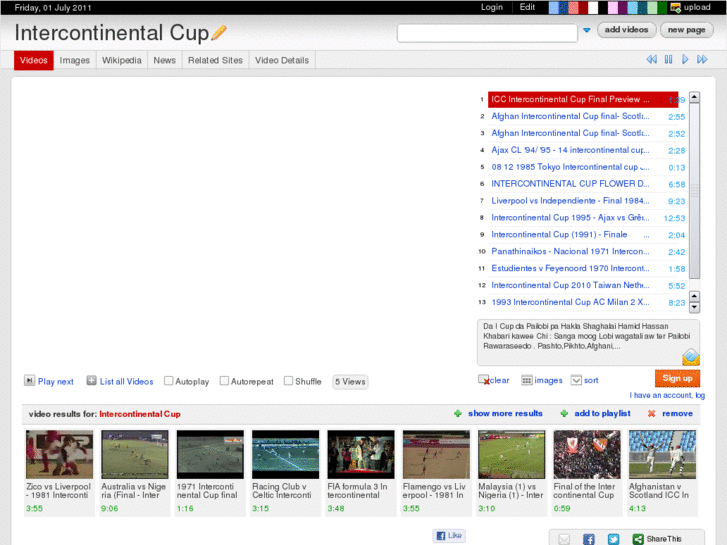Viewport: 727px width, 545px height.
Task: Click the green plus to show more results
Action: coord(458,413)
